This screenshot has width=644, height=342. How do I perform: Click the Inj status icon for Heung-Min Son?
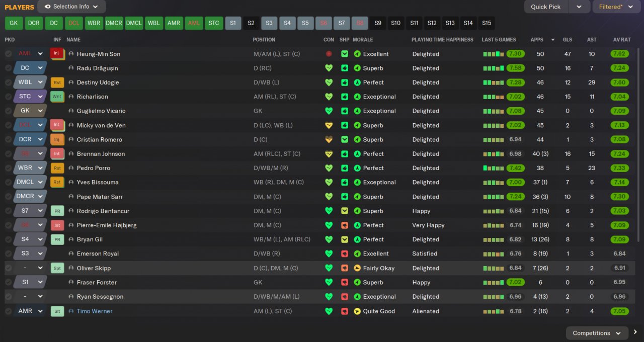click(x=57, y=53)
